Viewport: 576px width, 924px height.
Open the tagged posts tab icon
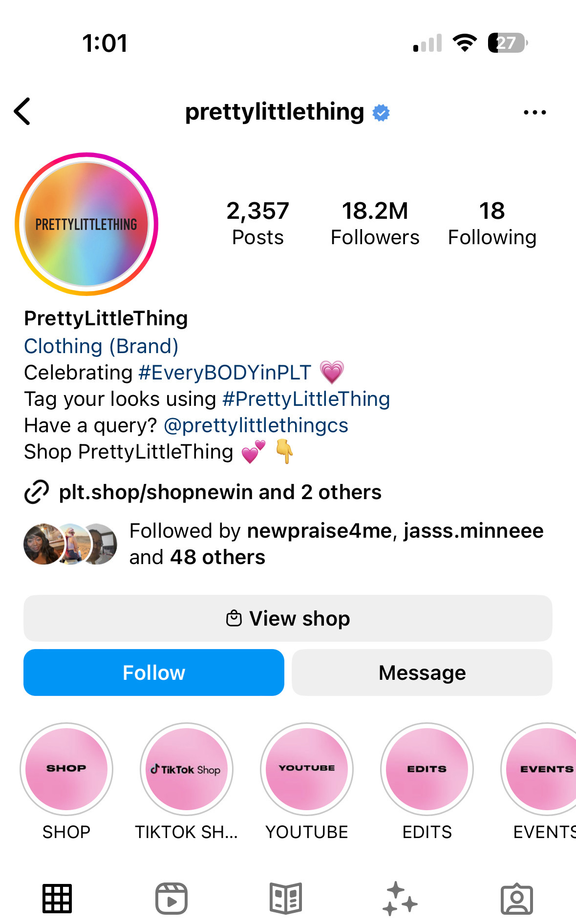(x=516, y=898)
